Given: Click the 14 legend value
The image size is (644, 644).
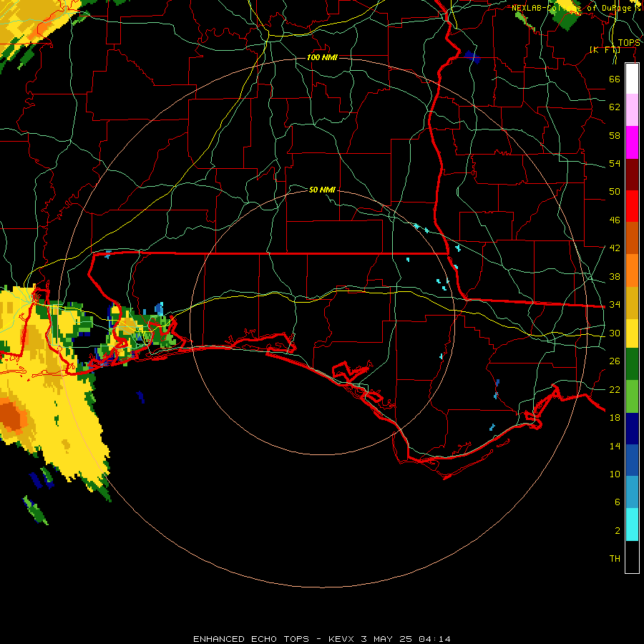Looking at the screenshot, I should [615, 446].
